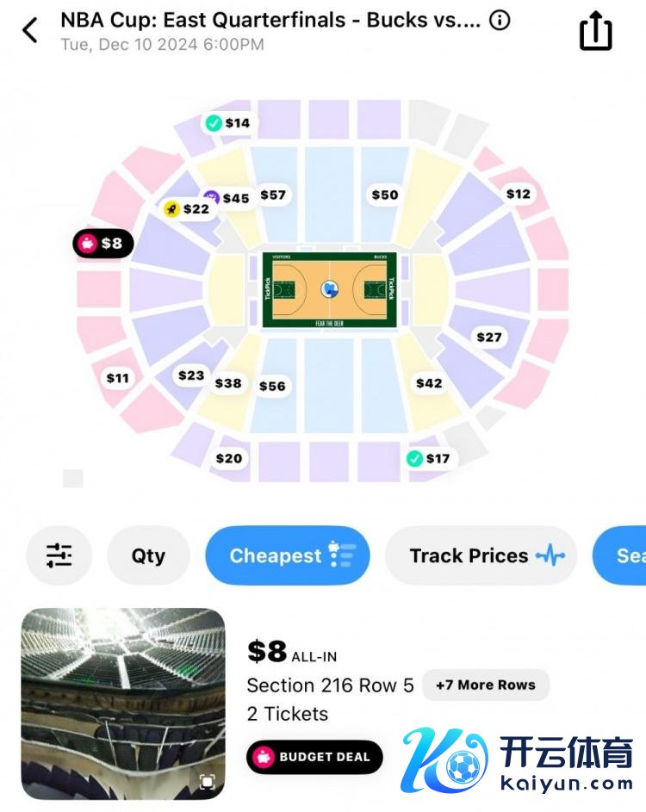Image resolution: width=646 pixels, height=812 pixels.
Task: Expand the seat view fullscreen icon
Action: click(207, 782)
